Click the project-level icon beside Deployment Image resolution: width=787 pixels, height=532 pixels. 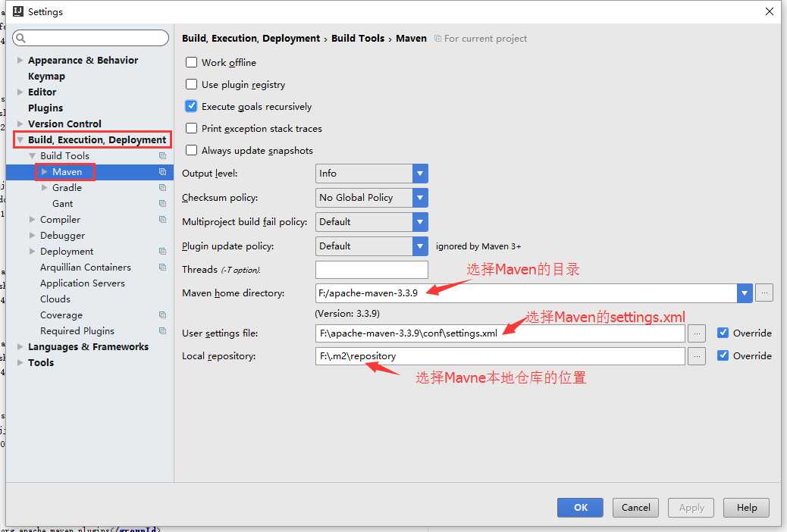162,251
